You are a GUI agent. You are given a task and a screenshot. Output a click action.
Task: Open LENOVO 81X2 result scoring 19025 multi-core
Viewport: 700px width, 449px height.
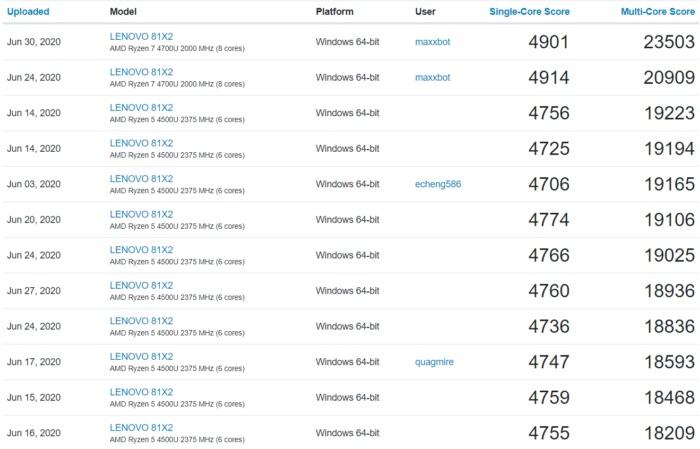click(141, 250)
